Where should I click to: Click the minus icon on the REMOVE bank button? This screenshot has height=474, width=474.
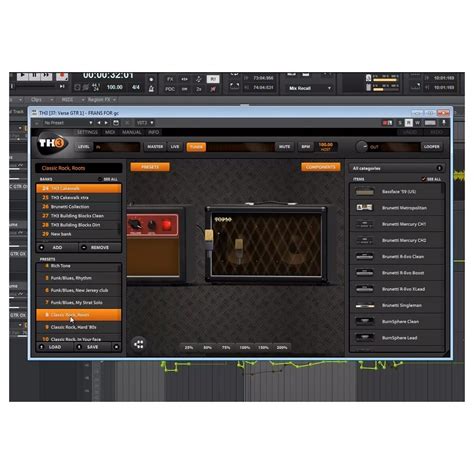(x=84, y=248)
